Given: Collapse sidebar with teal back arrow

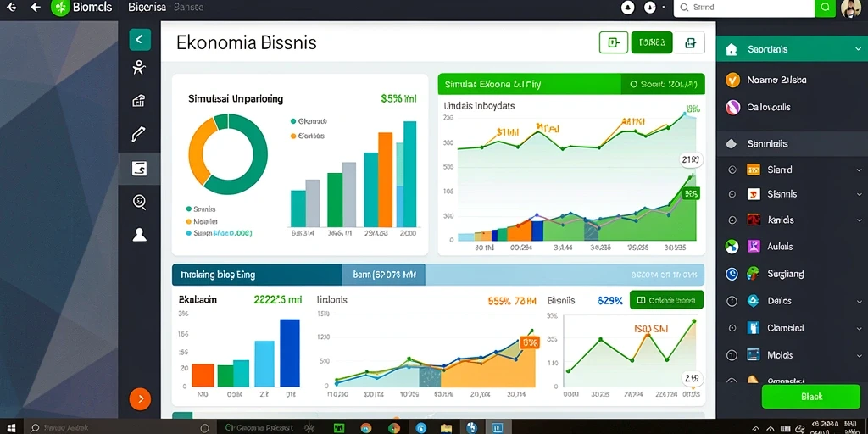Looking at the screenshot, I should 140,39.
